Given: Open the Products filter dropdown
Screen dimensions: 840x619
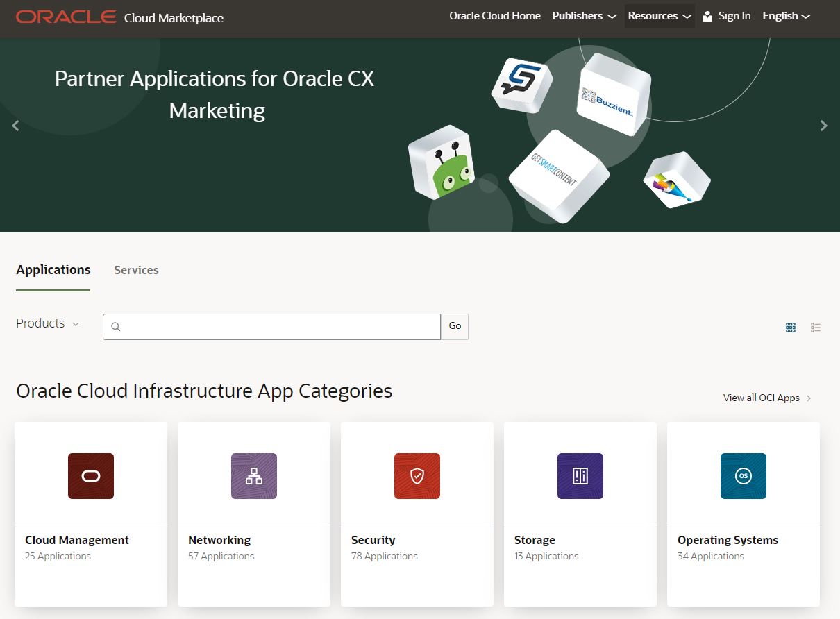Looking at the screenshot, I should pos(48,323).
